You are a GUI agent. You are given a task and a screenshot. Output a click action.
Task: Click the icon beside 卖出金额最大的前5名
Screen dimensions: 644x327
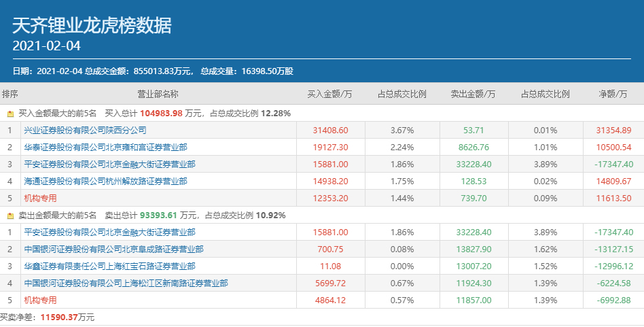tap(11, 216)
